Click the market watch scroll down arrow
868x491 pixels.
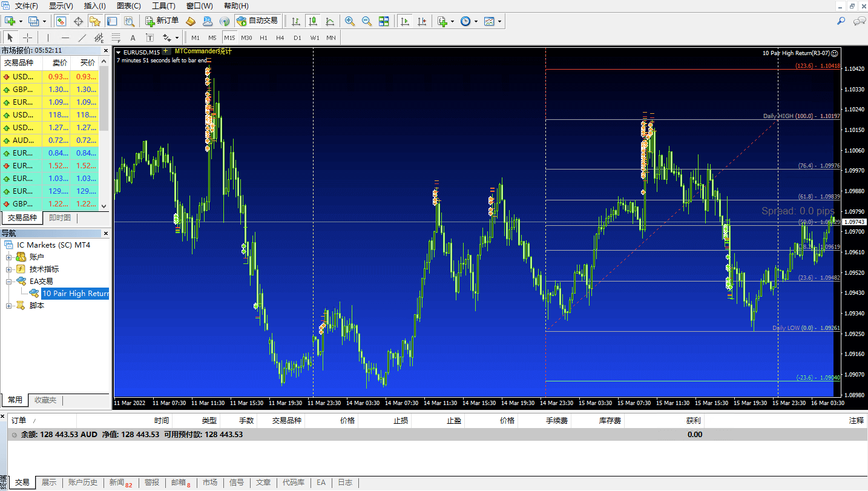(104, 206)
